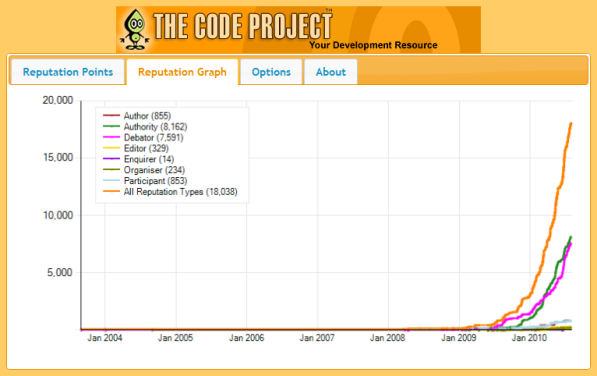Image resolution: width=597 pixels, height=376 pixels.
Task: Open the Reputation Points tab
Action: [68, 72]
